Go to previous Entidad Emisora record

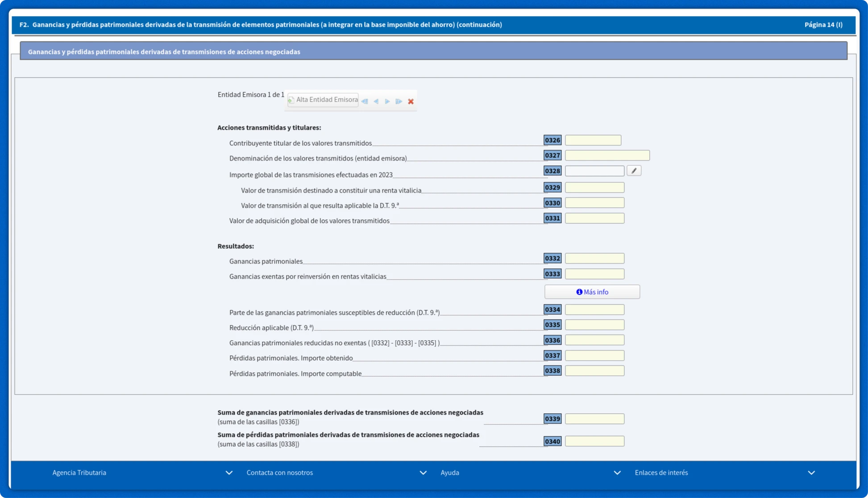pos(376,102)
